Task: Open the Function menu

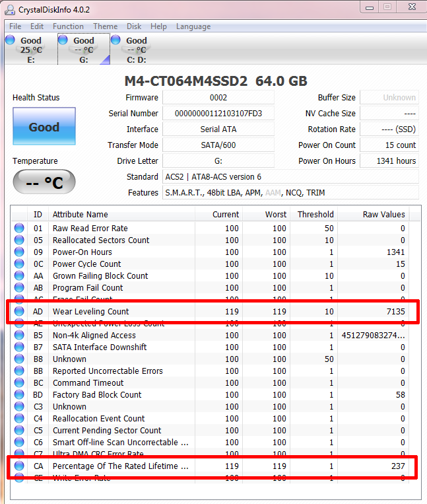Action: point(68,26)
